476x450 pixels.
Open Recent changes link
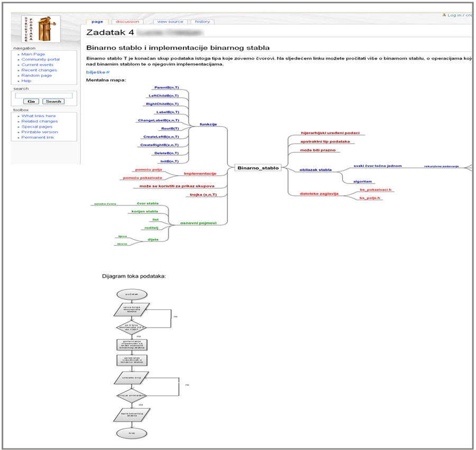pyautogui.click(x=39, y=70)
